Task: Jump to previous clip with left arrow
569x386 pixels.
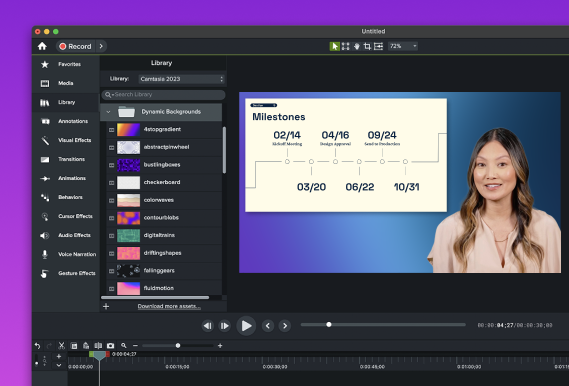Action: (268, 326)
